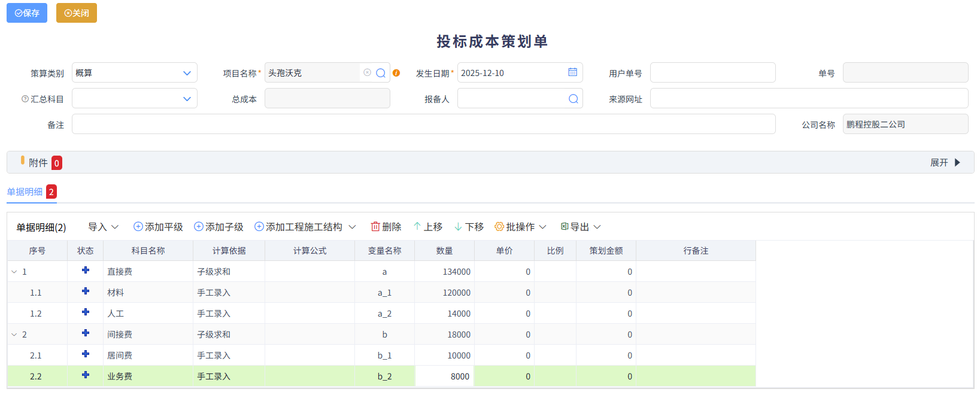Open the 批操作 dropdown menu
The image size is (980, 398).
click(520, 227)
